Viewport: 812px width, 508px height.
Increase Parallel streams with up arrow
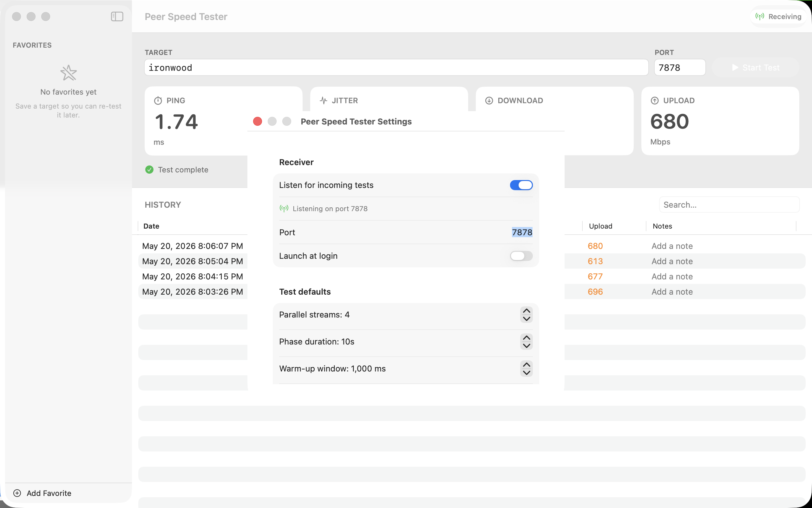[527, 311]
